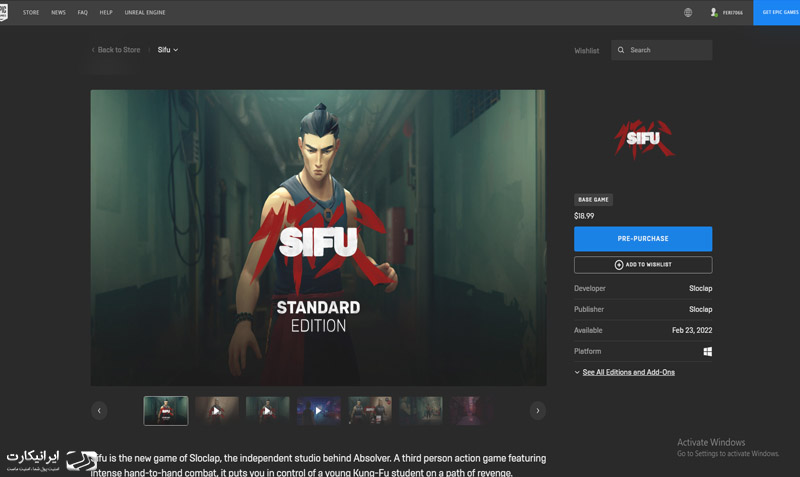The width and height of the screenshot is (800, 477).
Task: Click the Publisher label
Action: pyautogui.click(x=589, y=309)
